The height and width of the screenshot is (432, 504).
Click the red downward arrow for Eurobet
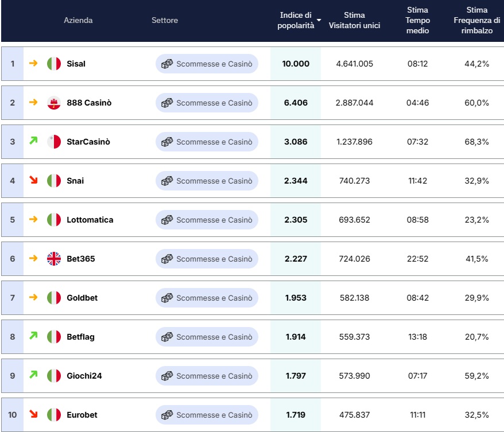(x=33, y=414)
